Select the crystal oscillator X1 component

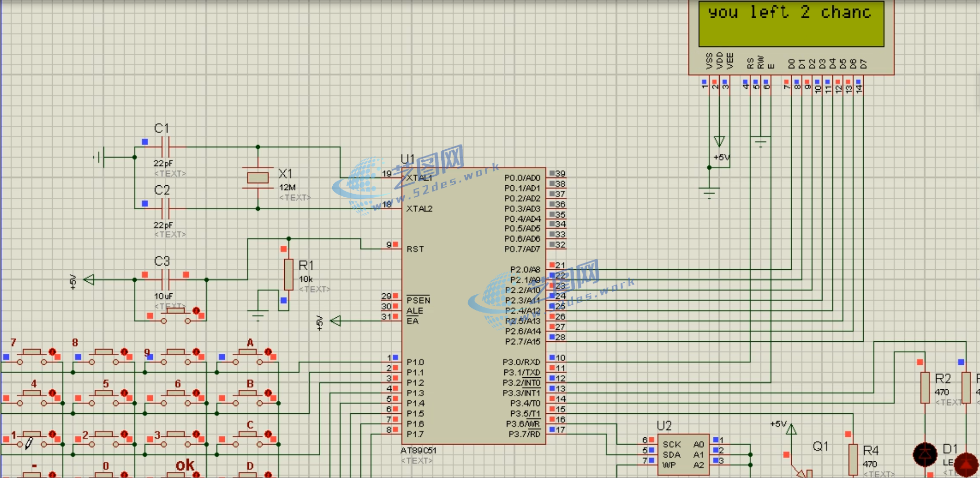(258, 178)
